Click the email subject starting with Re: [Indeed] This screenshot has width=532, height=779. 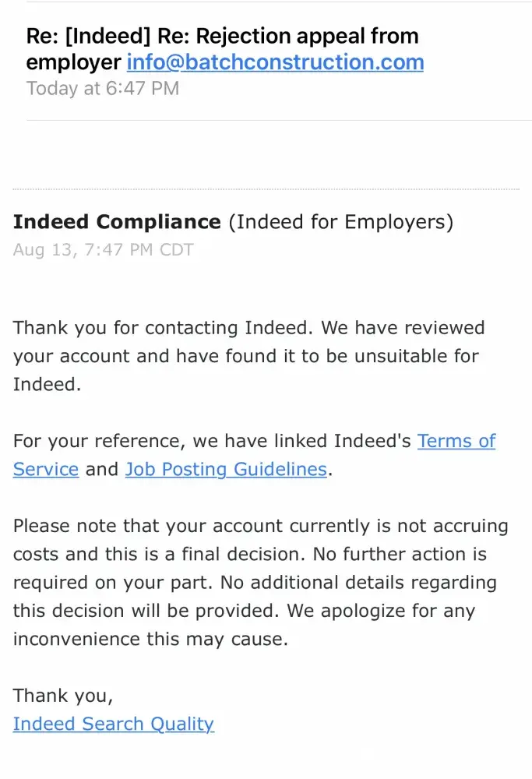222,37
